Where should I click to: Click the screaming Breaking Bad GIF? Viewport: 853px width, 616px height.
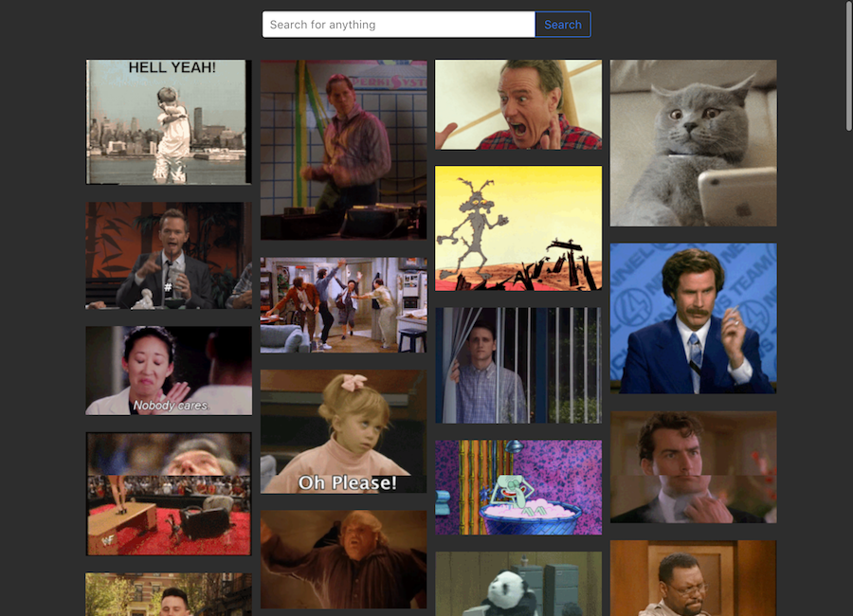click(517, 104)
